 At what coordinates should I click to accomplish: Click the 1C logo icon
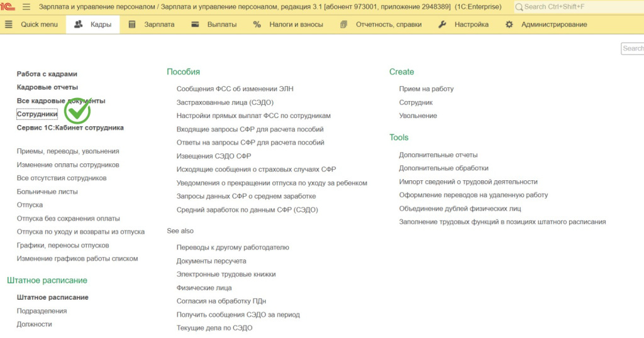[8, 6]
